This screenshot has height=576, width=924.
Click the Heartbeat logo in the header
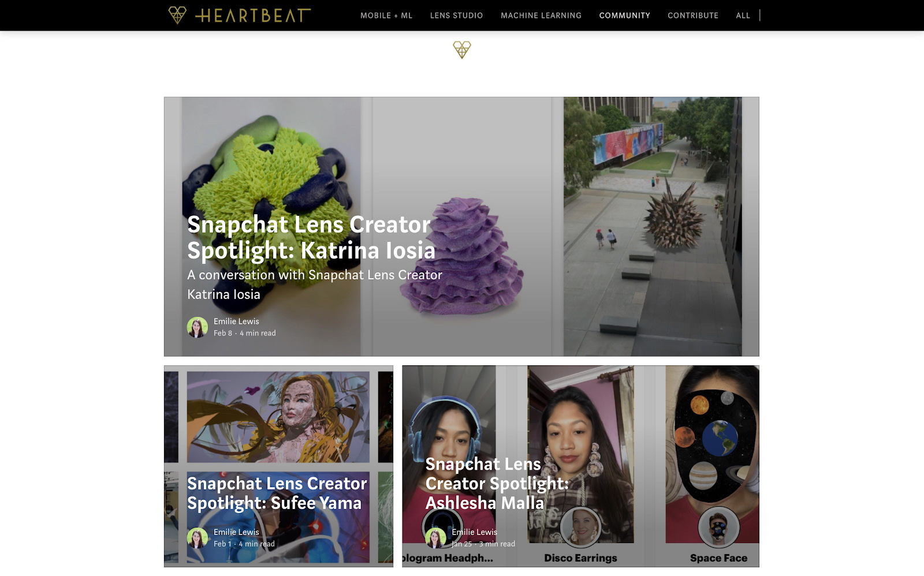click(239, 15)
